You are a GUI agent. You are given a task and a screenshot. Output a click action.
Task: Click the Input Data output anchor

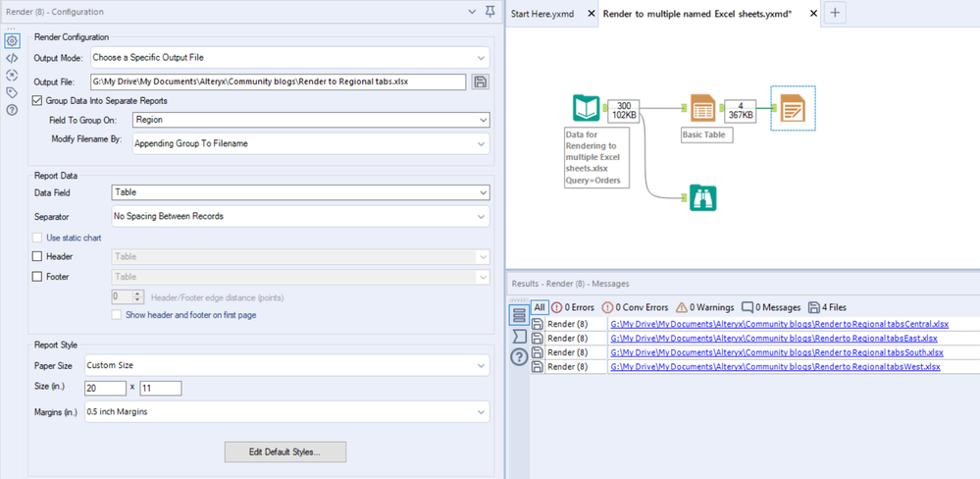tap(603, 109)
